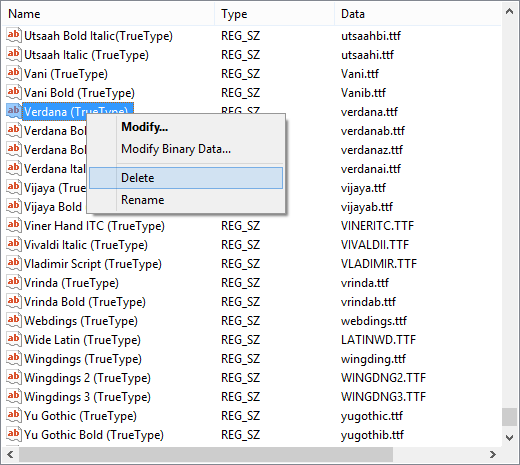Click the Viner Hand ITC value icon

pos(13,225)
